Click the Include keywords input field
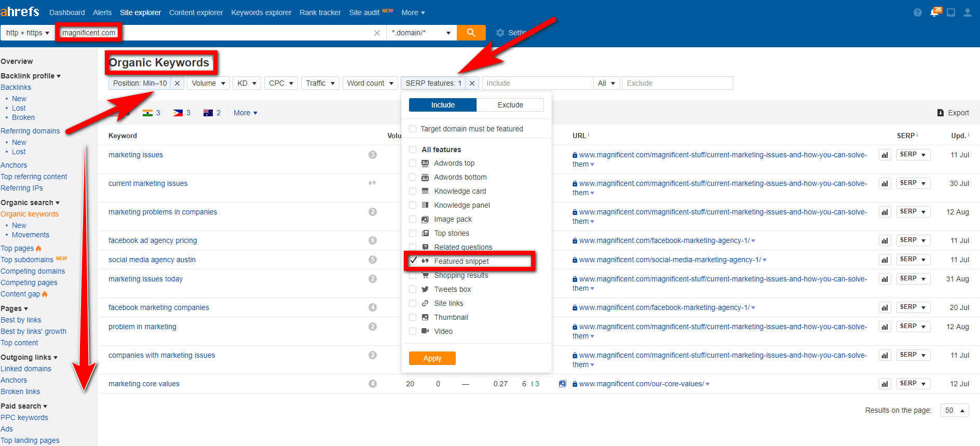 point(538,83)
